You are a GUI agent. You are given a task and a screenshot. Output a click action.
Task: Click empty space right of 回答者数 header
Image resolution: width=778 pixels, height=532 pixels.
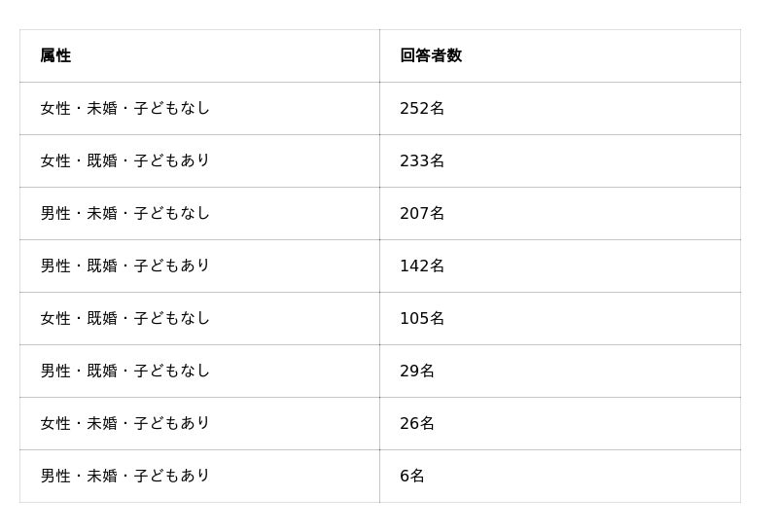coord(603,56)
